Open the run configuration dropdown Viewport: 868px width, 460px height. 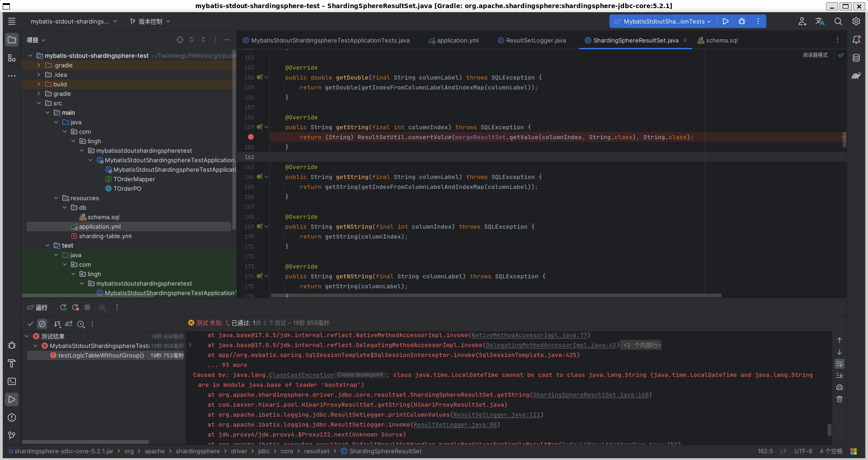coord(662,21)
